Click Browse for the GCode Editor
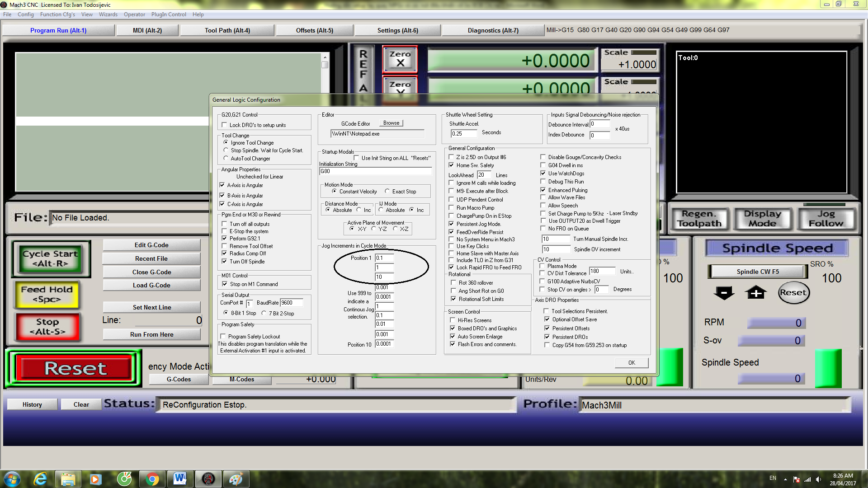 pyautogui.click(x=391, y=123)
